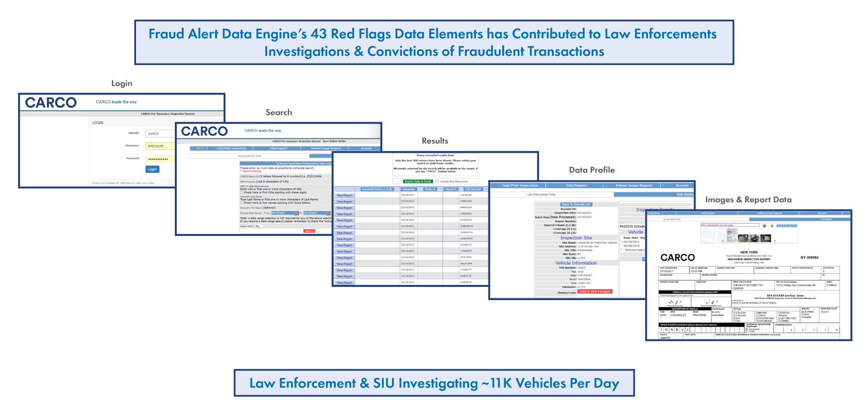Click the 'Vehicle Information' heading

tap(576, 263)
